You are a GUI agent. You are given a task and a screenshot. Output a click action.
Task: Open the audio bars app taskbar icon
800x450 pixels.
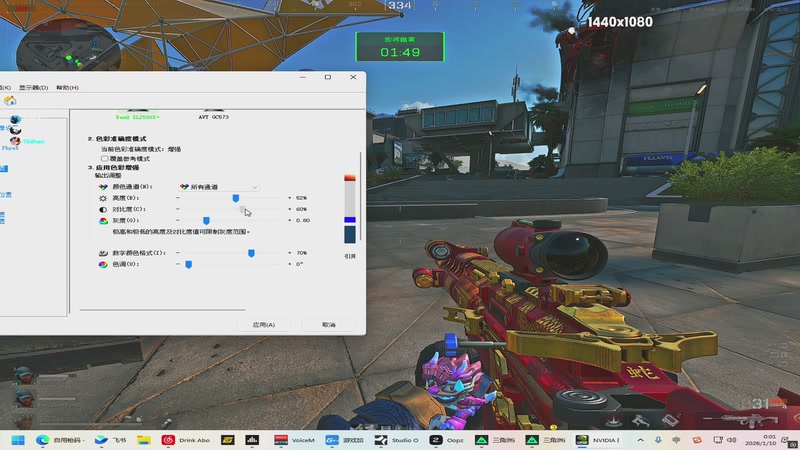[x=252, y=440]
